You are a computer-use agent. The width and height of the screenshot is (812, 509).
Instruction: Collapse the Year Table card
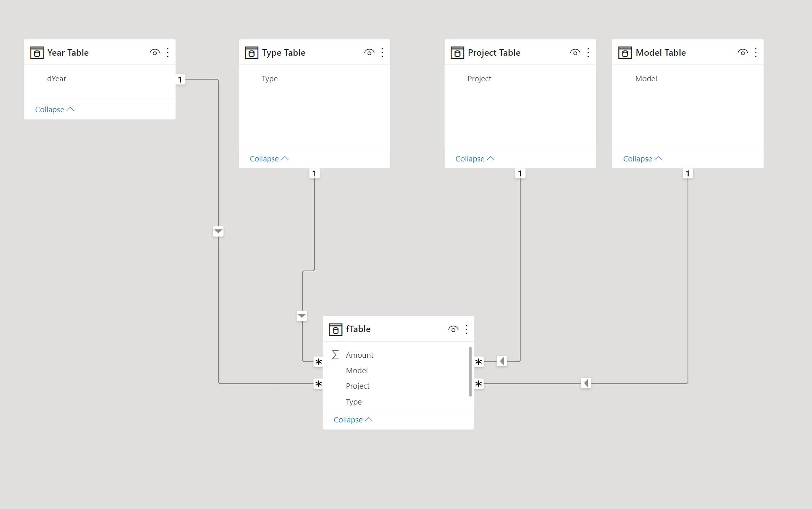(55, 109)
